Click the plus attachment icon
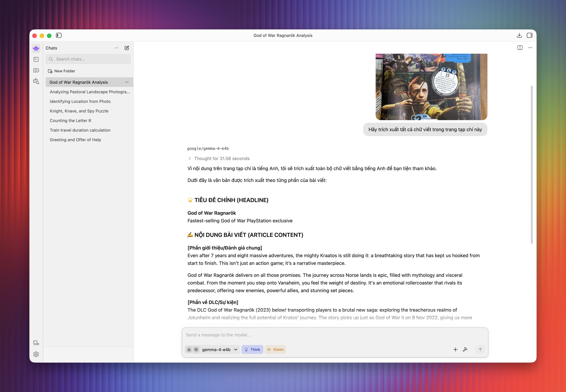 click(455, 350)
